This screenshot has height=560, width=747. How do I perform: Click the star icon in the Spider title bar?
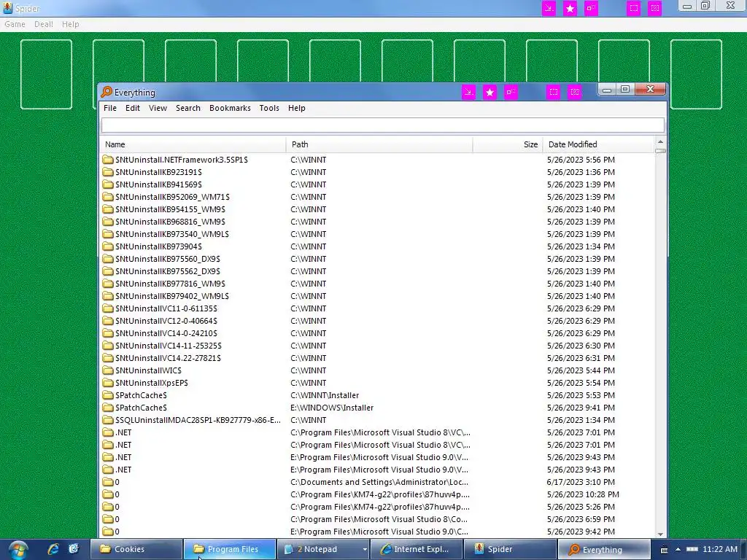(x=570, y=8)
